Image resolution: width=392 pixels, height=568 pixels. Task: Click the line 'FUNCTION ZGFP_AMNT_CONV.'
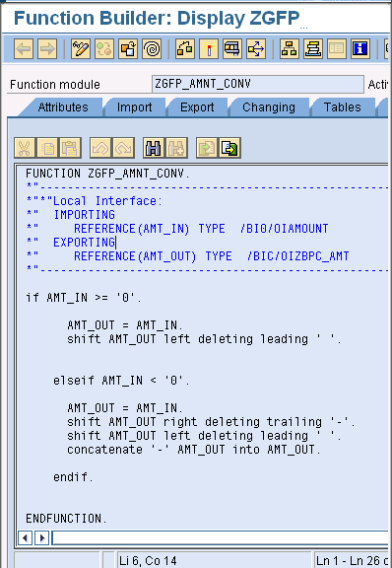[107, 174]
